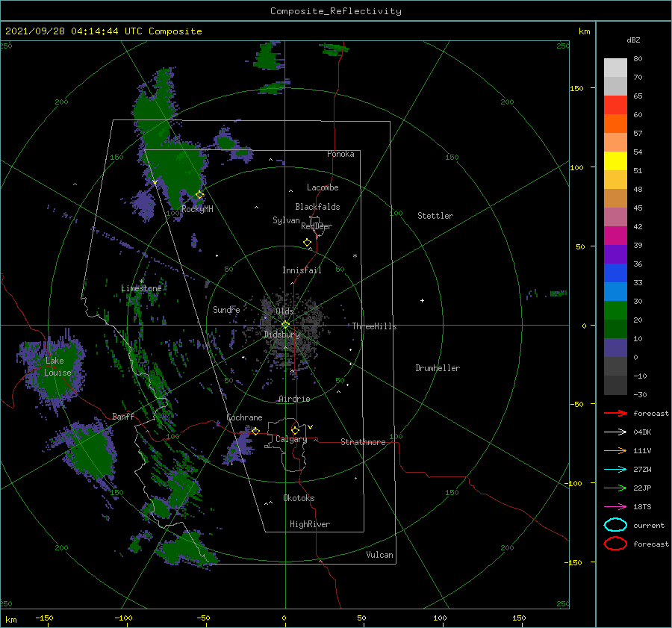
Task: Click the Ponoka city label
Action: click(x=340, y=154)
